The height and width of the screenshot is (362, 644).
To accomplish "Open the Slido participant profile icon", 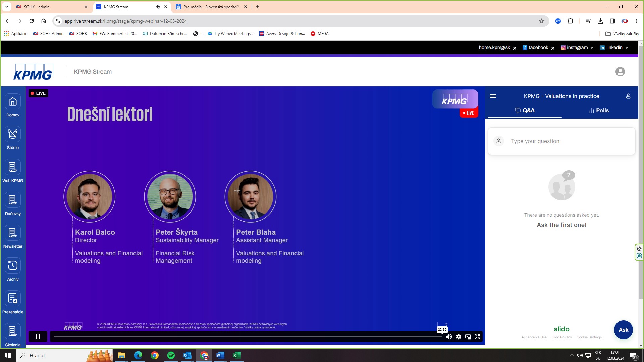I will pos(628,96).
